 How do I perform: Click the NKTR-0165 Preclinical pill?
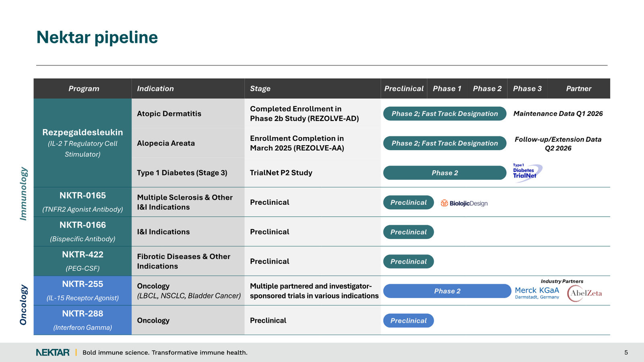click(409, 202)
